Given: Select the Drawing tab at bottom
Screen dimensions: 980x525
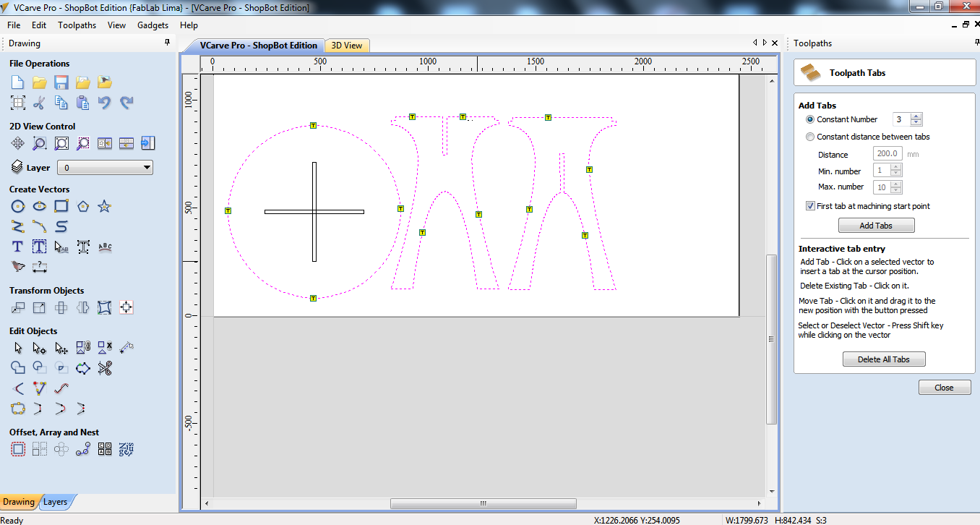Looking at the screenshot, I should coord(19,502).
